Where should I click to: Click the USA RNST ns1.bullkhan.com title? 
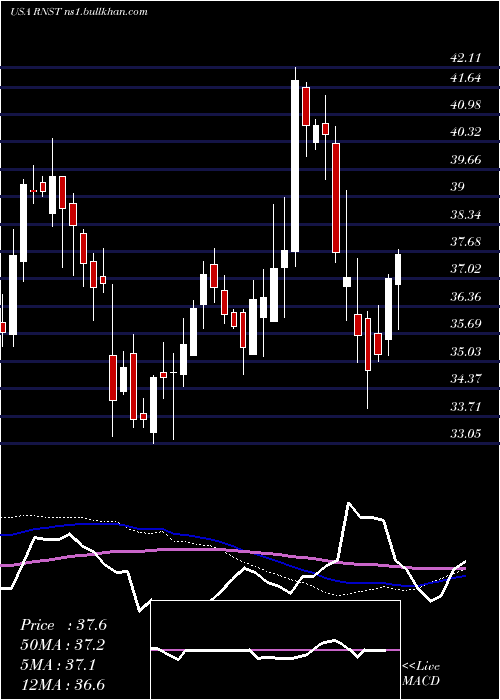point(79,12)
